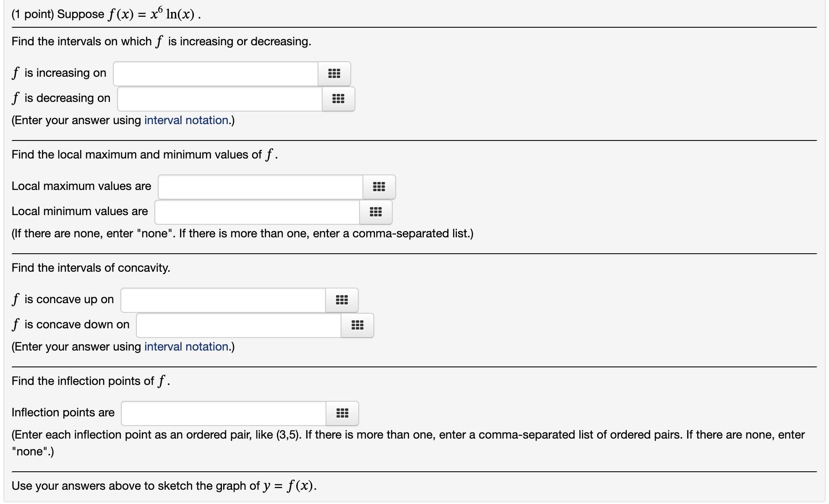Click the f is decreasing answer field

point(218,99)
